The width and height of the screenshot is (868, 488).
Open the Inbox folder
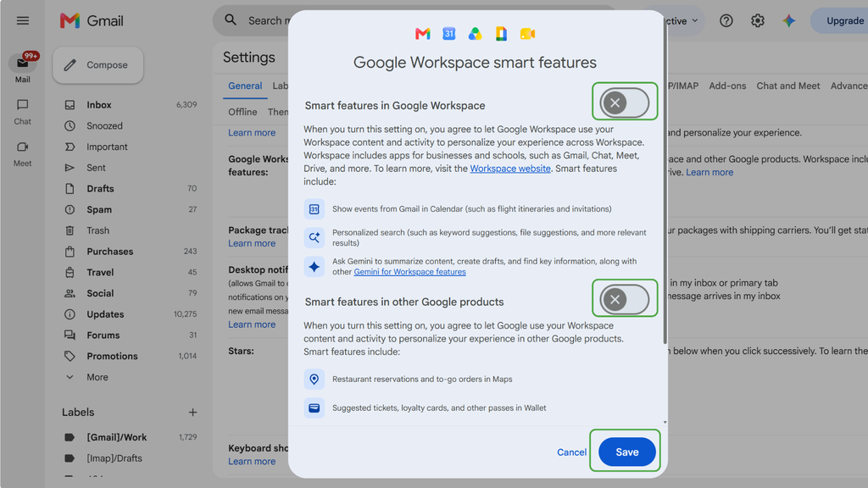(x=131, y=104)
